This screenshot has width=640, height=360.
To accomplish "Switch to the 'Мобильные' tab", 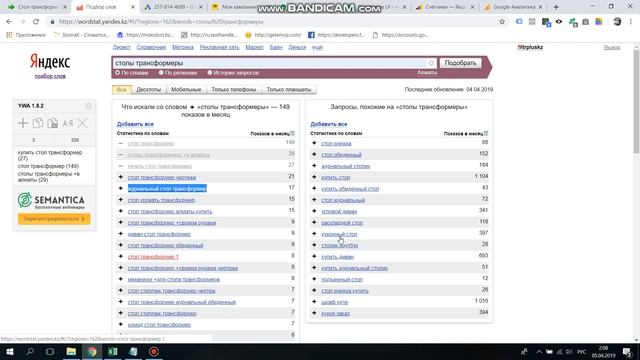I will [x=186, y=89].
